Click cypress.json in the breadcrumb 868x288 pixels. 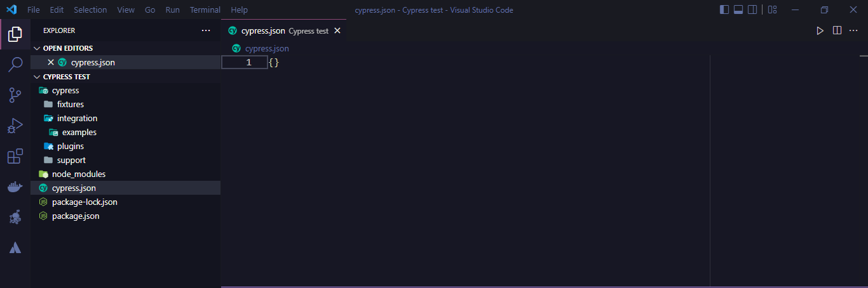pyautogui.click(x=266, y=48)
